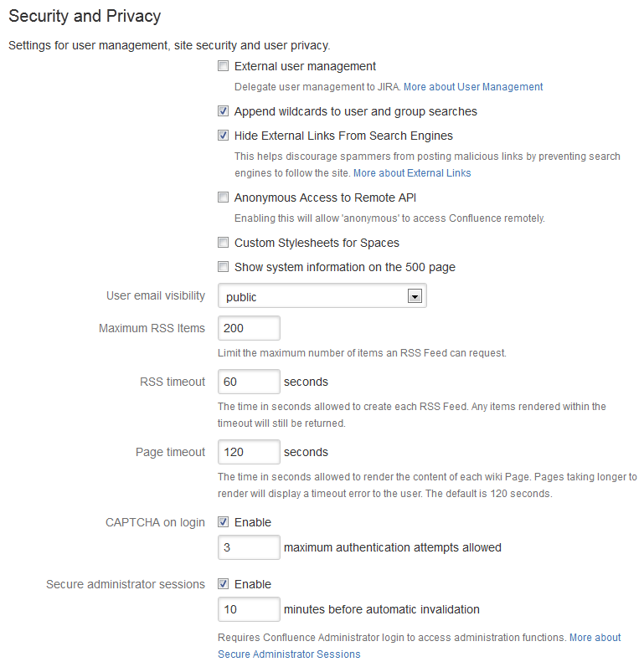
Task: Uncheck Secure administrator sessions Enable box
Action: 223,584
